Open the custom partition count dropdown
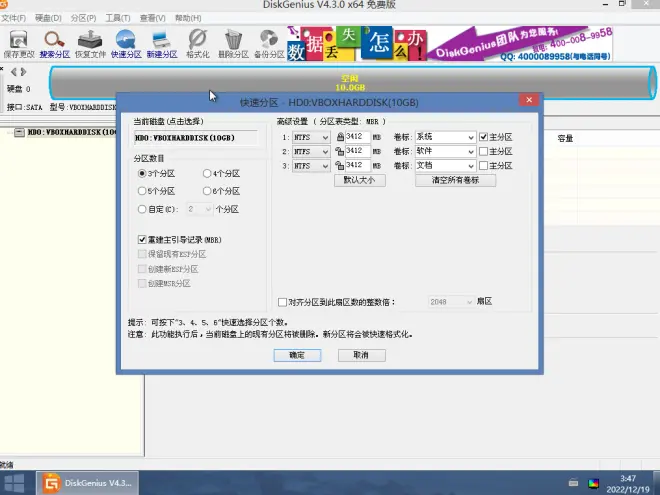This screenshot has height=495, width=660. [x=200, y=209]
